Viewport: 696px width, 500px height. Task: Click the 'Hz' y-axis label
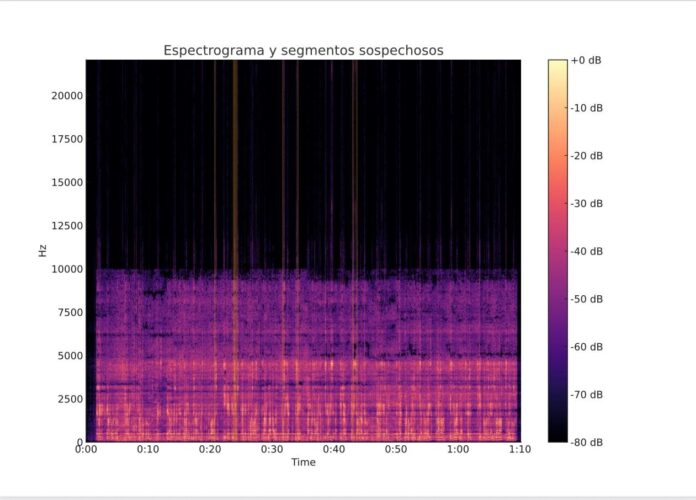(43, 251)
